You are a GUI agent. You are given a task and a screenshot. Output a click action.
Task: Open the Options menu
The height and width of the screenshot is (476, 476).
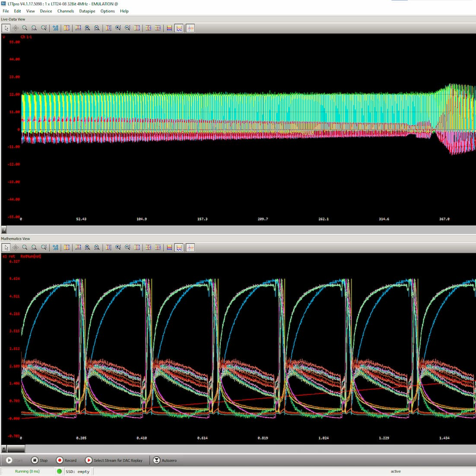107,11
